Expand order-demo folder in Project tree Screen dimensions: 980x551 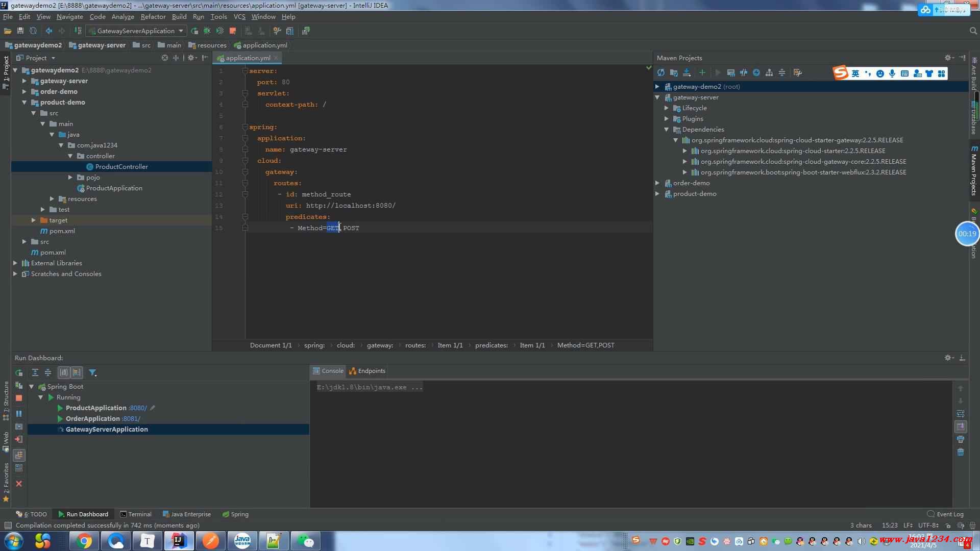tap(24, 91)
